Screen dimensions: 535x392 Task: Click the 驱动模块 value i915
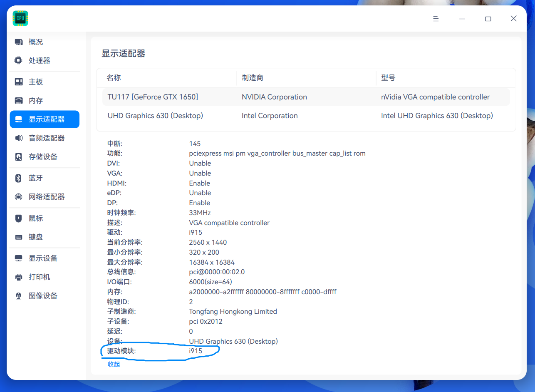point(196,351)
